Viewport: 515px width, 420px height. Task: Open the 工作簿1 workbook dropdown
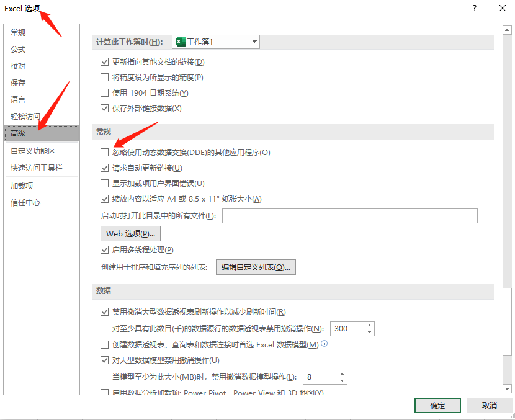pos(216,42)
